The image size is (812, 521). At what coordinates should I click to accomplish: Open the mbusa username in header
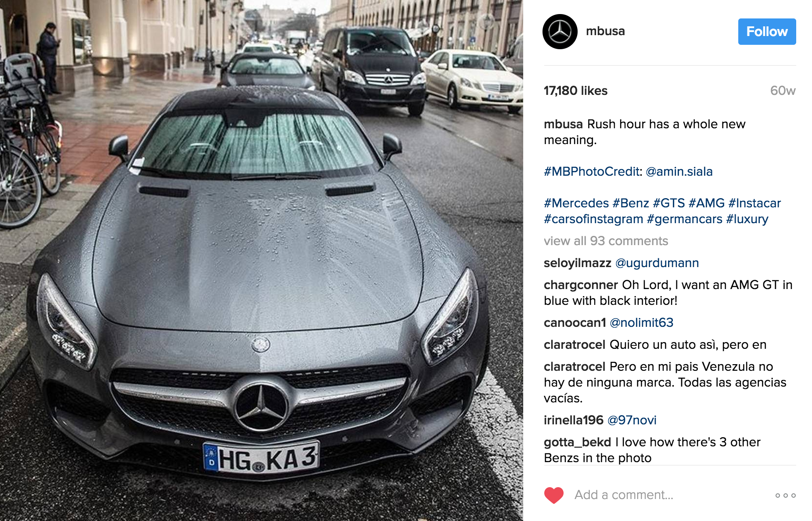tap(605, 31)
